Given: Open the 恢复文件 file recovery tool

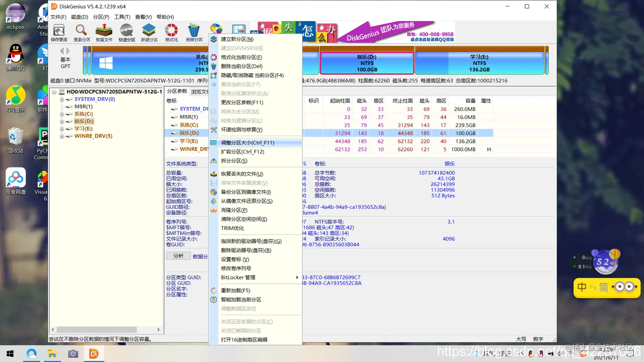Looking at the screenshot, I should point(103,31).
